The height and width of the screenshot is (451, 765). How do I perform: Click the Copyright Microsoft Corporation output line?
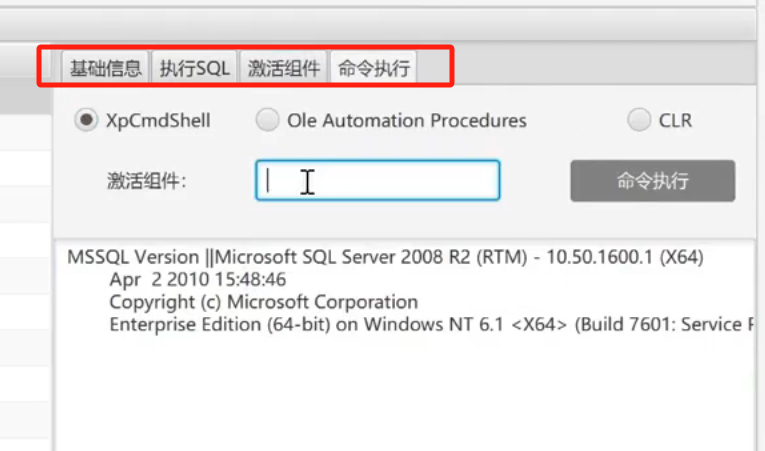263,302
